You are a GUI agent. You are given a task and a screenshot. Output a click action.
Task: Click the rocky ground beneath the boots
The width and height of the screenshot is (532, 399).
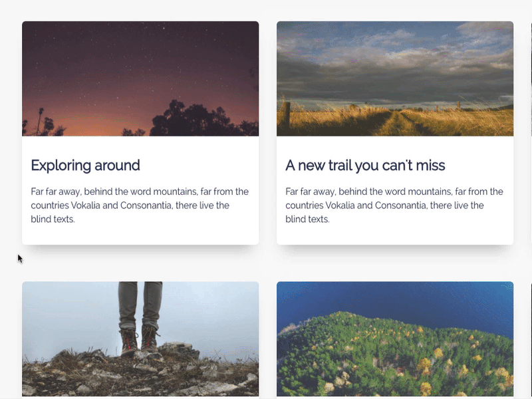140,373
